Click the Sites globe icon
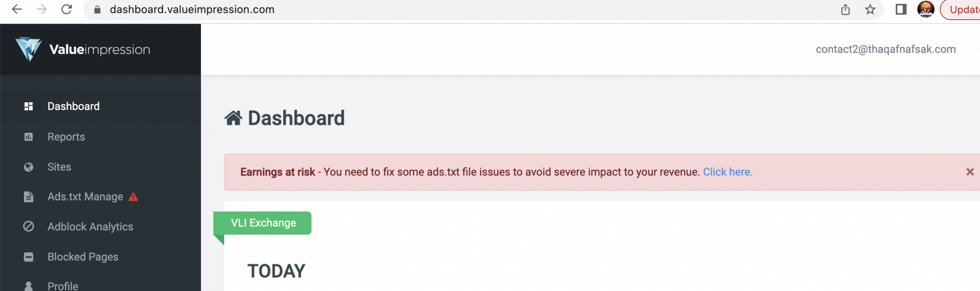This screenshot has height=291, width=980. pos(29,167)
